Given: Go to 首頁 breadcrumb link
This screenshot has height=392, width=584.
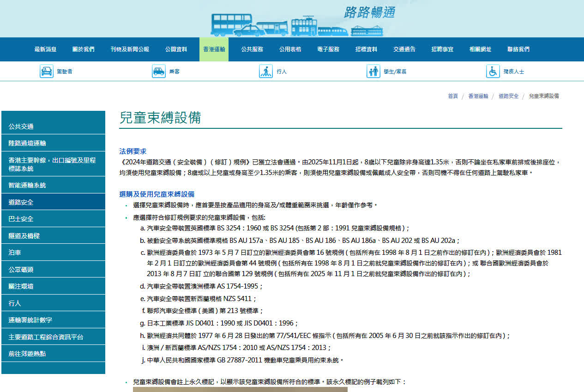Looking at the screenshot, I should click(x=452, y=96).
